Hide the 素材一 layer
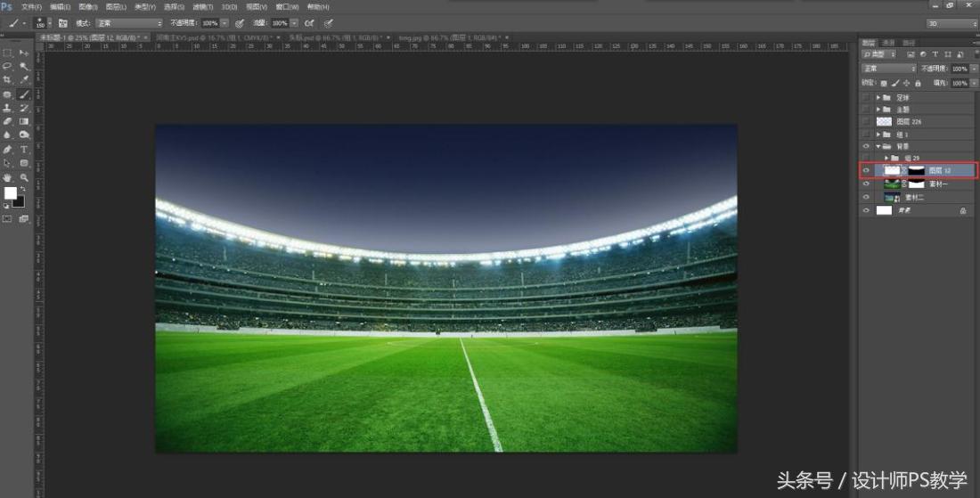This screenshot has width=980, height=498. (866, 184)
